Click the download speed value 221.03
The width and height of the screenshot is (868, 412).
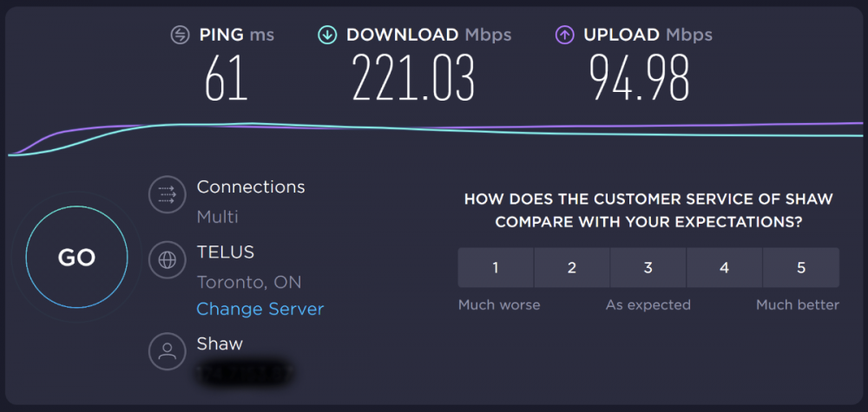[413, 78]
